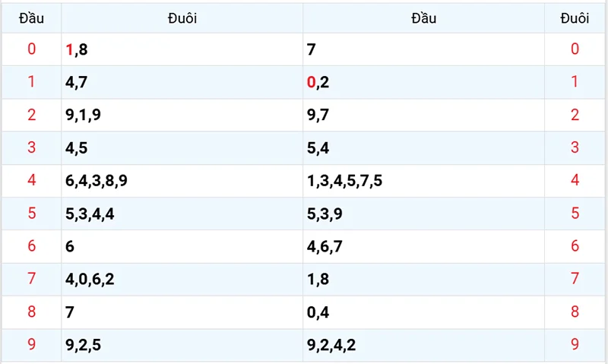Select the Đầu header above the black values

423,19
